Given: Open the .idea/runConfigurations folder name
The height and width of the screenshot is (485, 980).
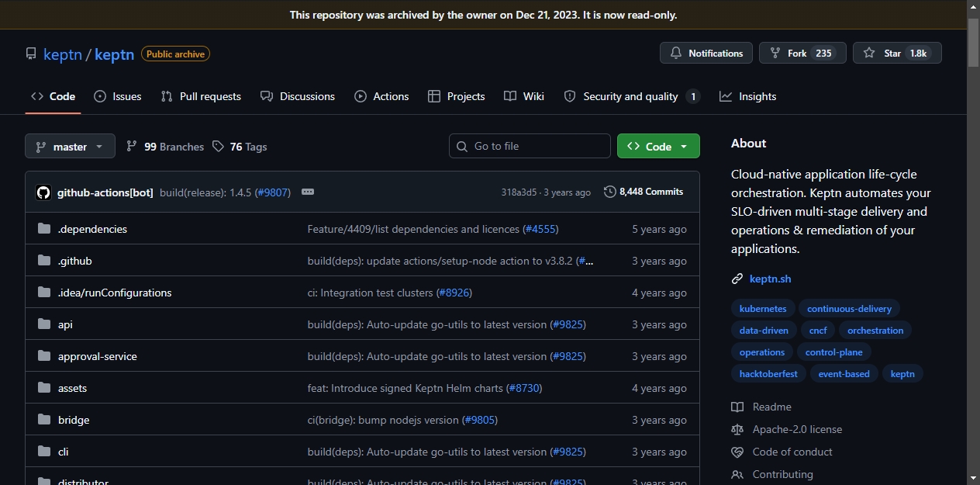Looking at the screenshot, I should pyautogui.click(x=115, y=293).
